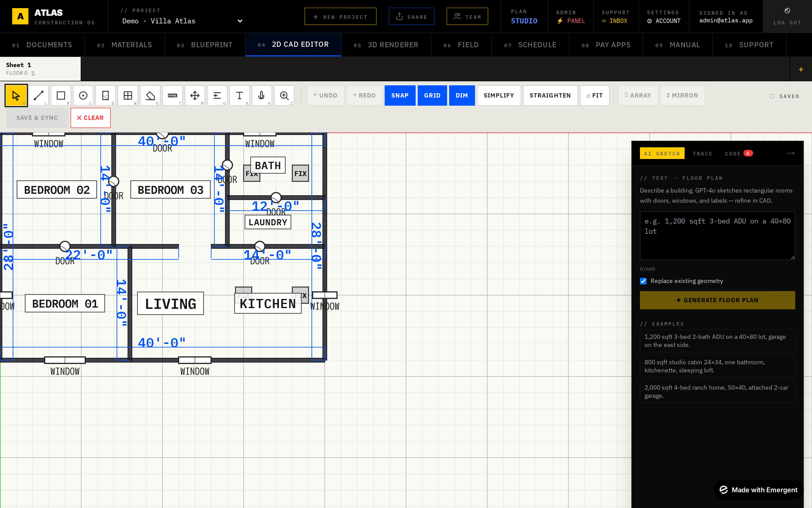Image resolution: width=812 pixels, height=508 pixels.
Task: Click the LIVING room label
Action: [x=171, y=303]
